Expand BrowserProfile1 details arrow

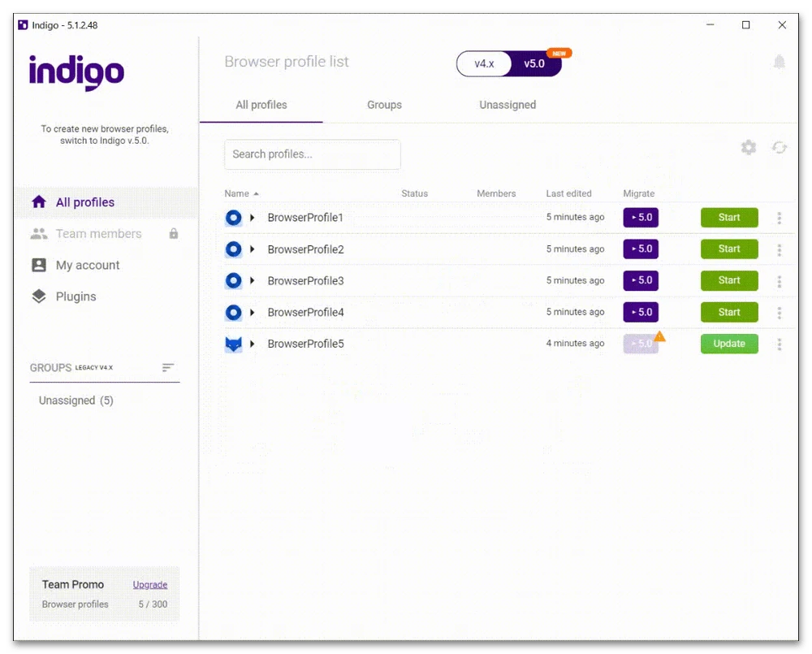coord(253,218)
